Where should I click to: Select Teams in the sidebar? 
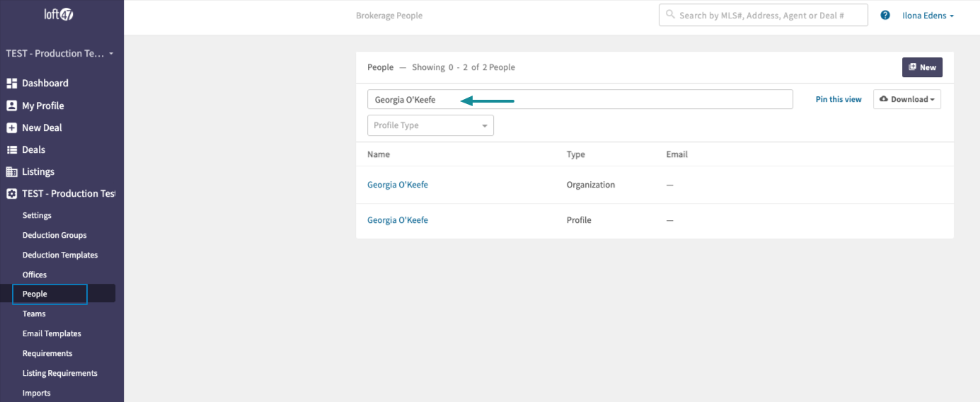tap(34, 314)
